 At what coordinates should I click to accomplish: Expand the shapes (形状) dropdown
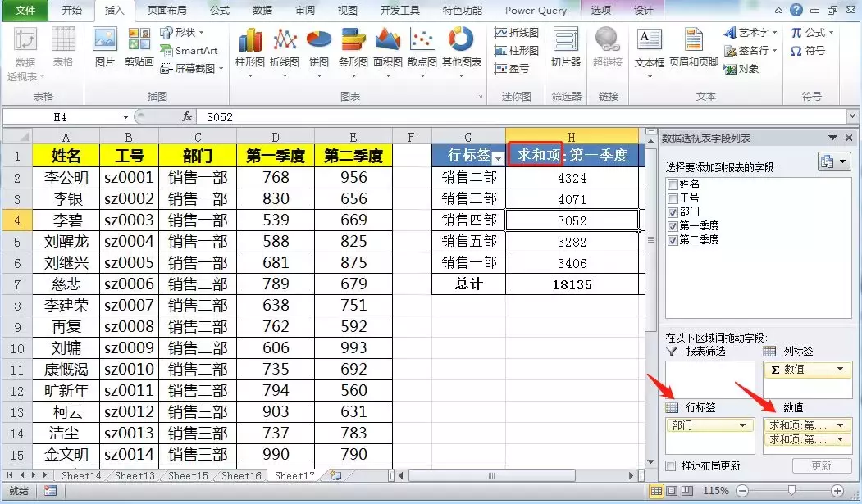pyautogui.click(x=182, y=33)
